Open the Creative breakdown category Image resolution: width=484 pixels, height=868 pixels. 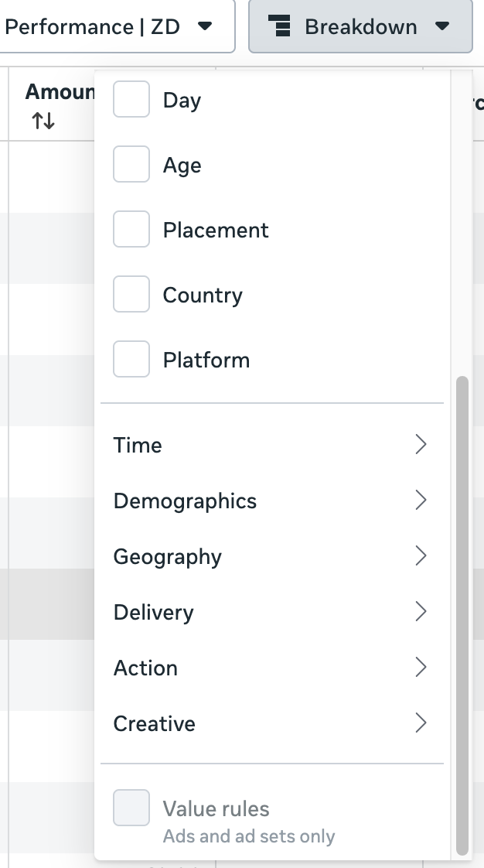pos(155,723)
